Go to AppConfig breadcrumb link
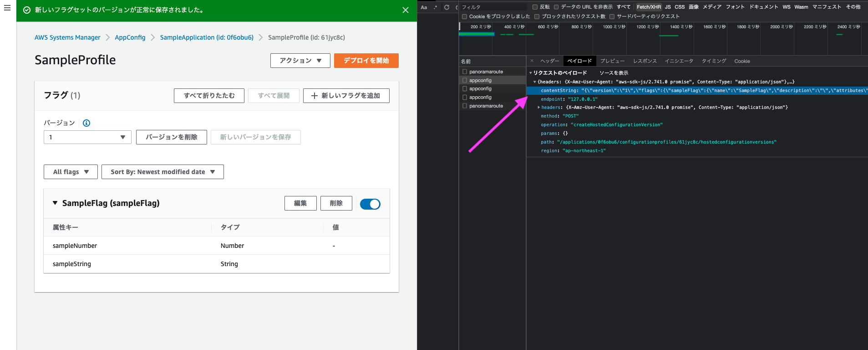Screen dimensions: 868x350 (x=130, y=37)
